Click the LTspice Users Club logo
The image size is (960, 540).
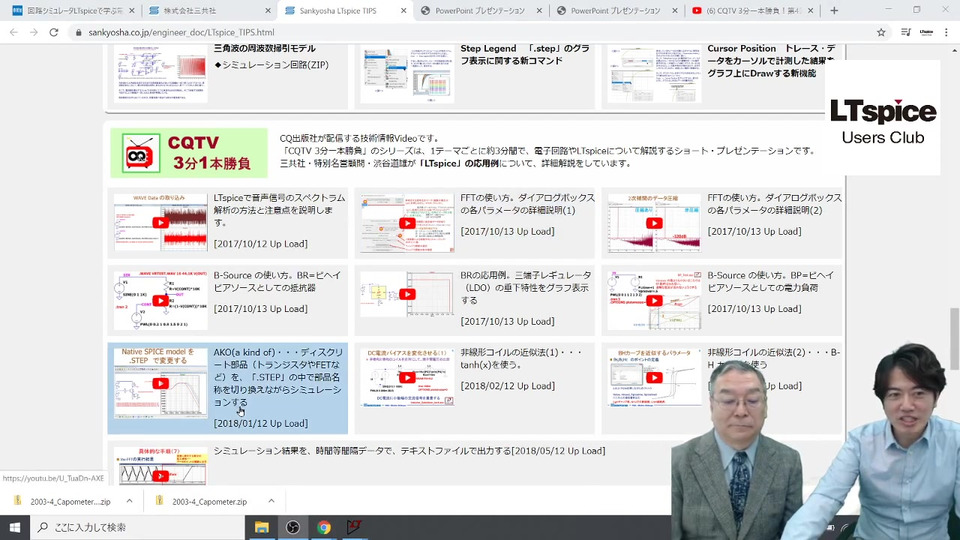pyautogui.click(x=882, y=121)
